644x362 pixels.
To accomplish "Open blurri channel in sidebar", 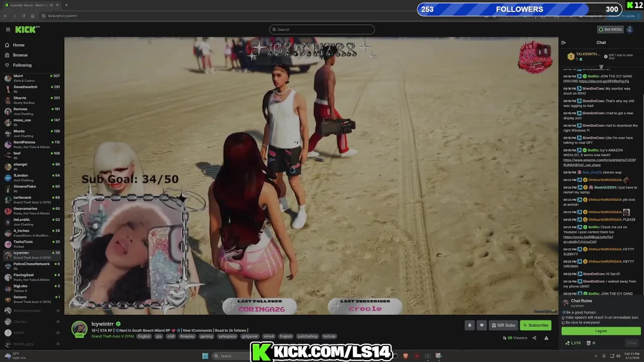I will (x=32, y=78).
